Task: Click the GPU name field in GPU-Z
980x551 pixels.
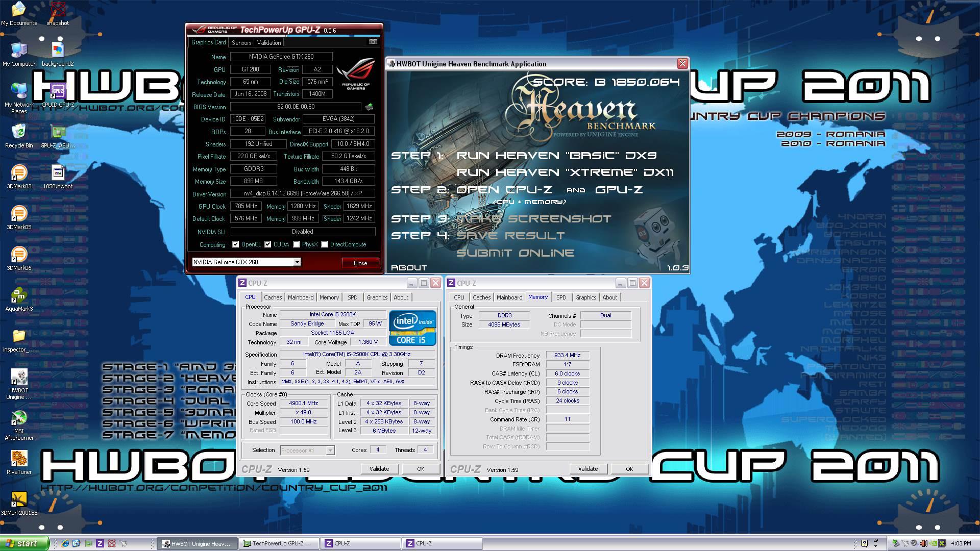Action: pos(281,57)
